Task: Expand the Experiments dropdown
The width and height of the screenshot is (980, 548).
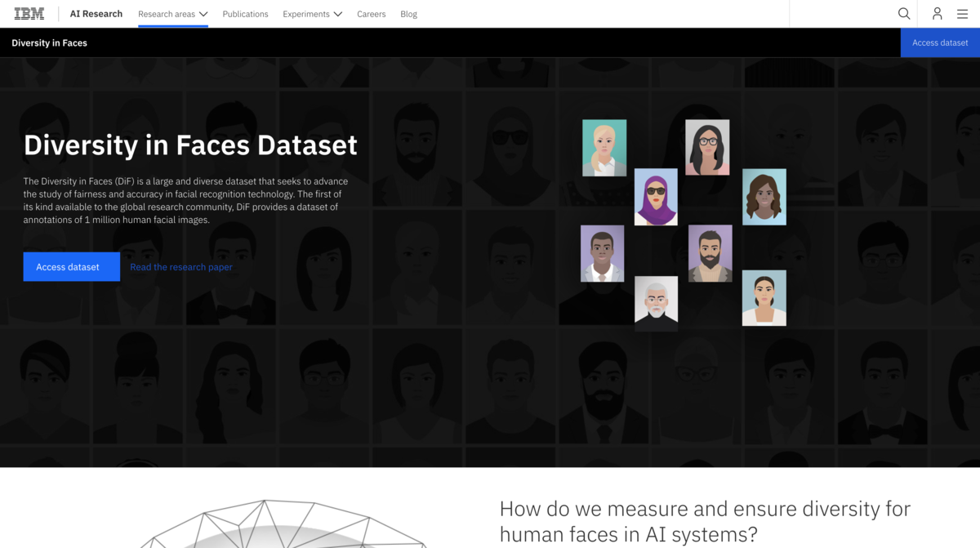Action: point(313,14)
